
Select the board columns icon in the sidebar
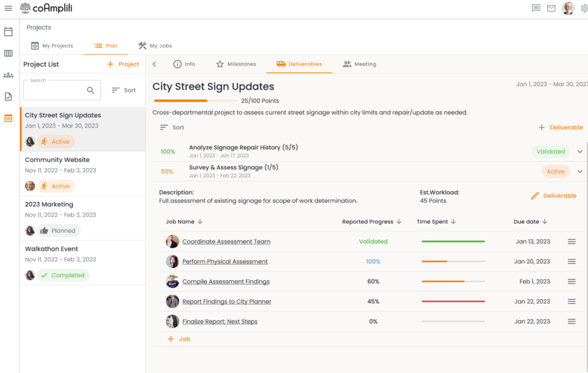click(8, 53)
